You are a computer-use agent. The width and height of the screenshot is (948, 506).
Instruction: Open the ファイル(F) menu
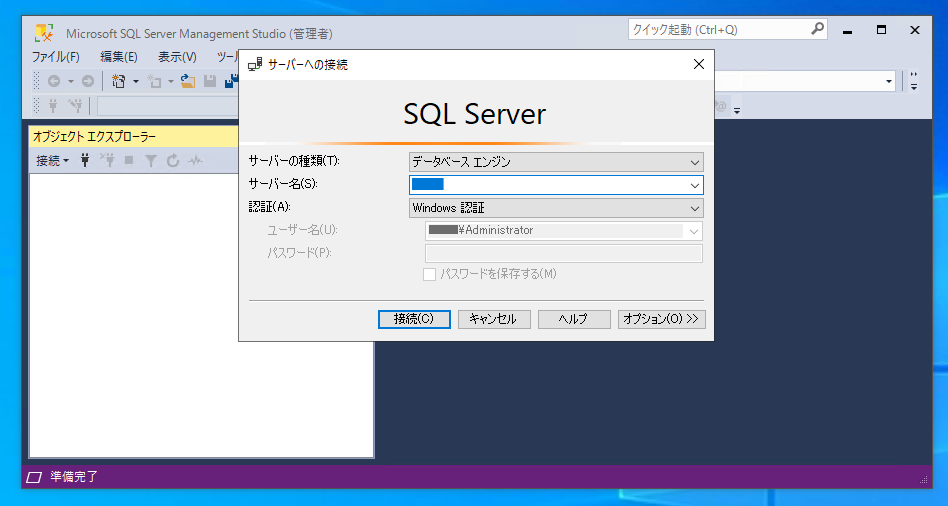[56, 57]
